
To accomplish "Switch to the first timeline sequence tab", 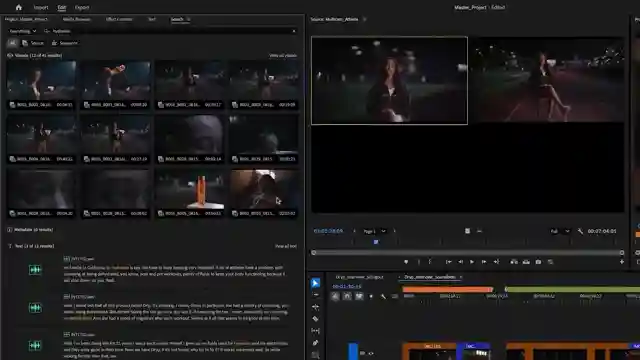I will coord(359,277).
